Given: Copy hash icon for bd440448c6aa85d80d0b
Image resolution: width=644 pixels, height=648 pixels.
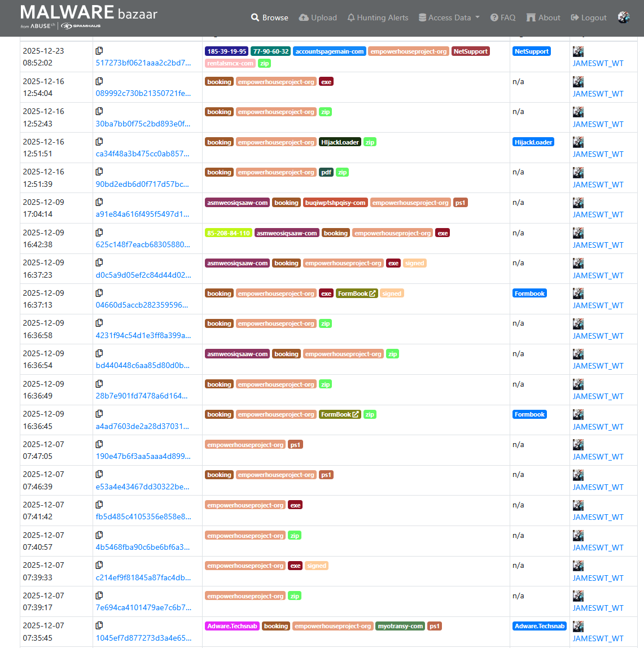Looking at the screenshot, I should pyautogui.click(x=99, y=353).
